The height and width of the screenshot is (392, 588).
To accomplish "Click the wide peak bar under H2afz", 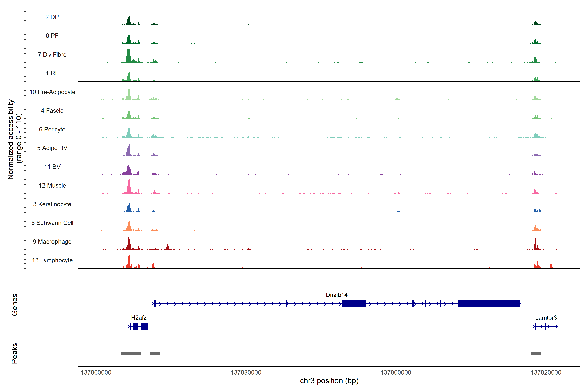I will click(x=131, y=353).
